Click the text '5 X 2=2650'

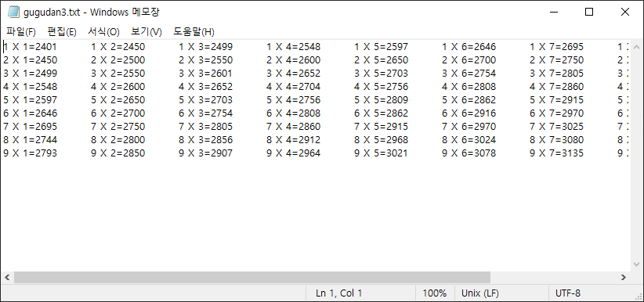click(118, 99)
